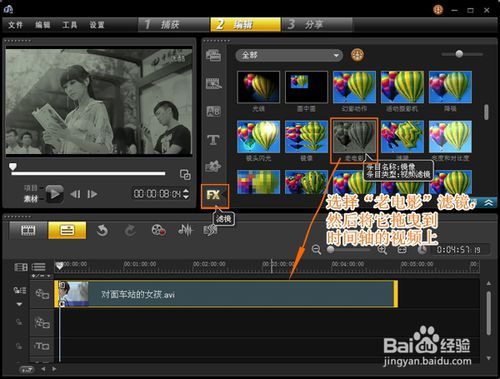Select the 画中画 filter thumbnail
Viewport: 500px width, 379px height.
tap(306, 87)
